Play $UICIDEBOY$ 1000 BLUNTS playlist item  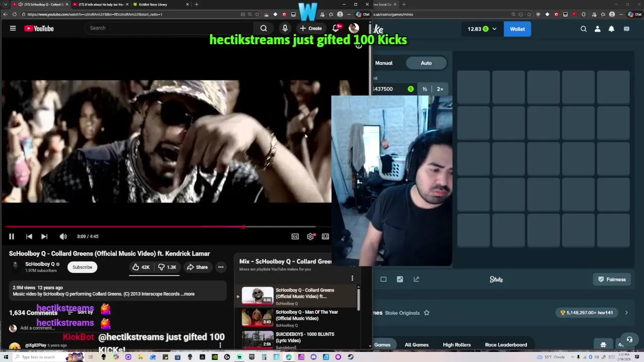299,339
